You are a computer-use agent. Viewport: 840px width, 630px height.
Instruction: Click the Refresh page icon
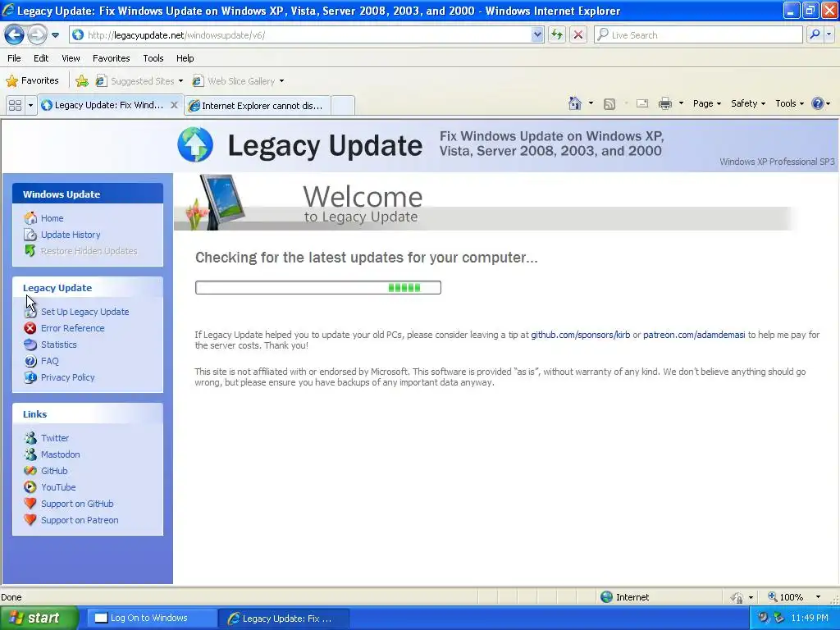pos(557,34)
